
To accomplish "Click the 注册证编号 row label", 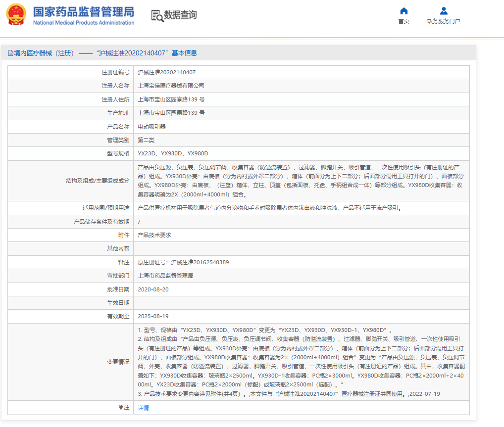I will click(115, 72).
